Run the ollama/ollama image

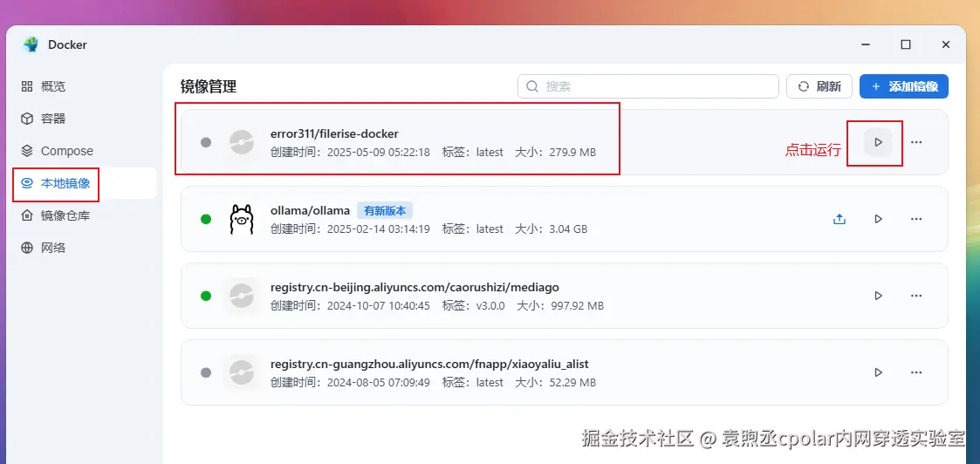[x=878, y=219]
